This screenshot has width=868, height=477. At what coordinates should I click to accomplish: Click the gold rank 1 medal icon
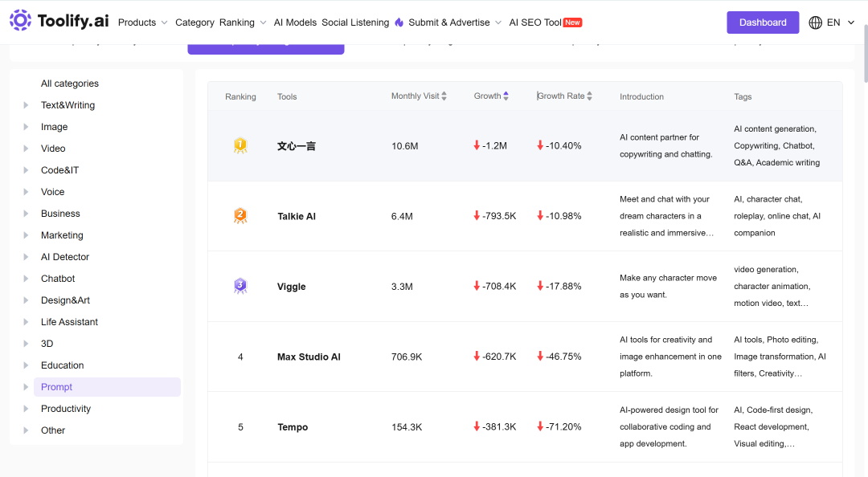[x=240, y=145]
